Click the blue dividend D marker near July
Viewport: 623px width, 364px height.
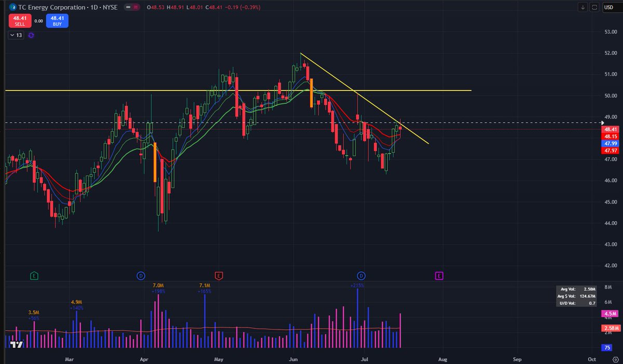361,275
